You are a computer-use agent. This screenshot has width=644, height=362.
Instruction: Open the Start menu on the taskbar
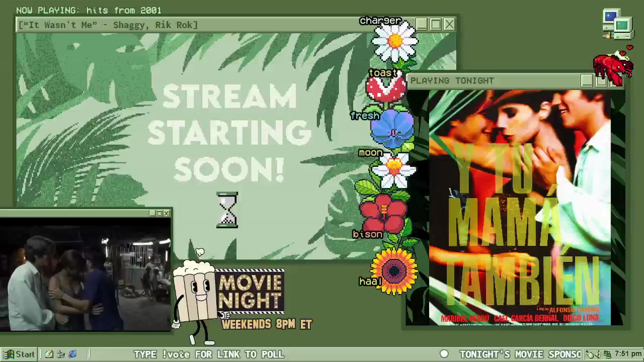click(x=19, y=354)
